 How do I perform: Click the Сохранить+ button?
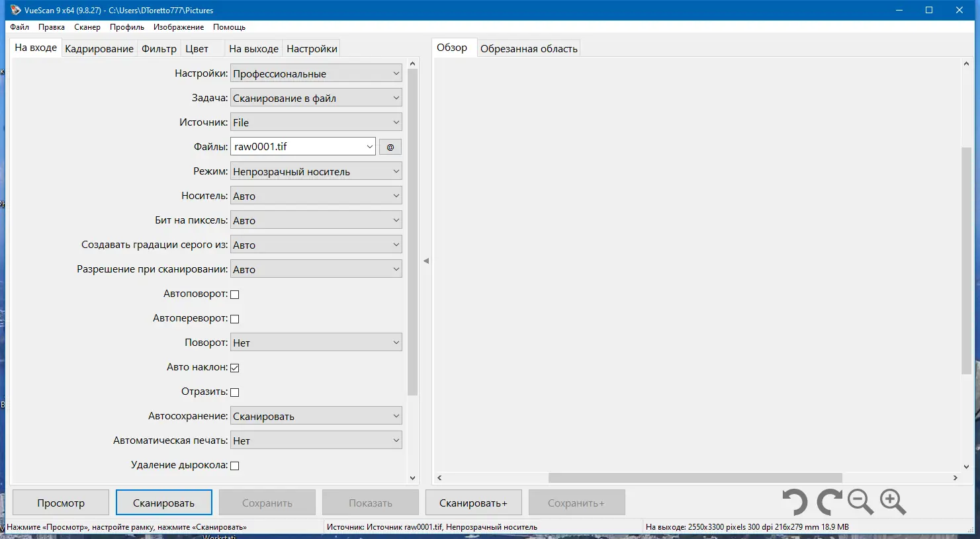pyautogui.click(x=576, y=503)
